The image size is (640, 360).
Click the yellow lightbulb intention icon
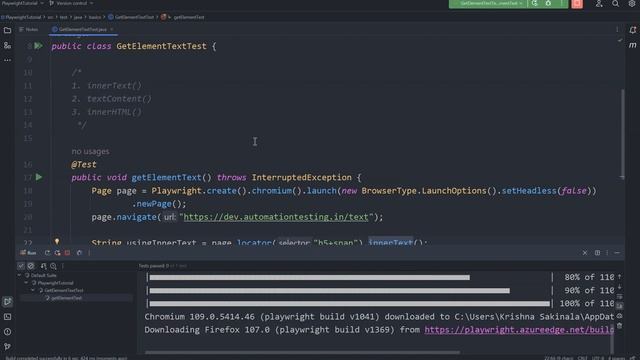pos(57,242)
